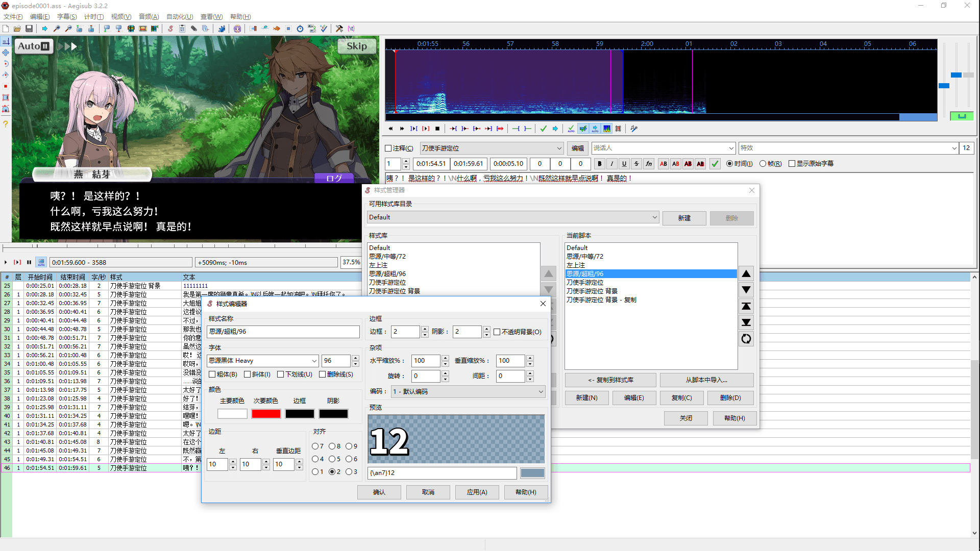Open line style dropdown 刀使手游定位
980x551 pixels.
point(492,148)
